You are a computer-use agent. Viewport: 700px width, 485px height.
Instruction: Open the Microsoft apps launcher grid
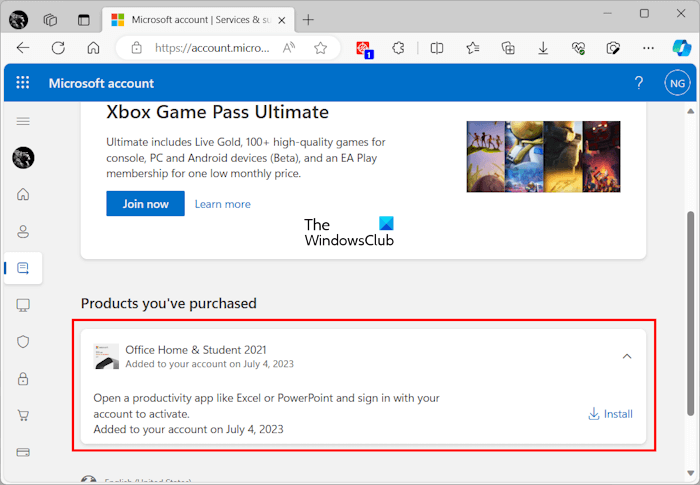click(x=23, y=83)
